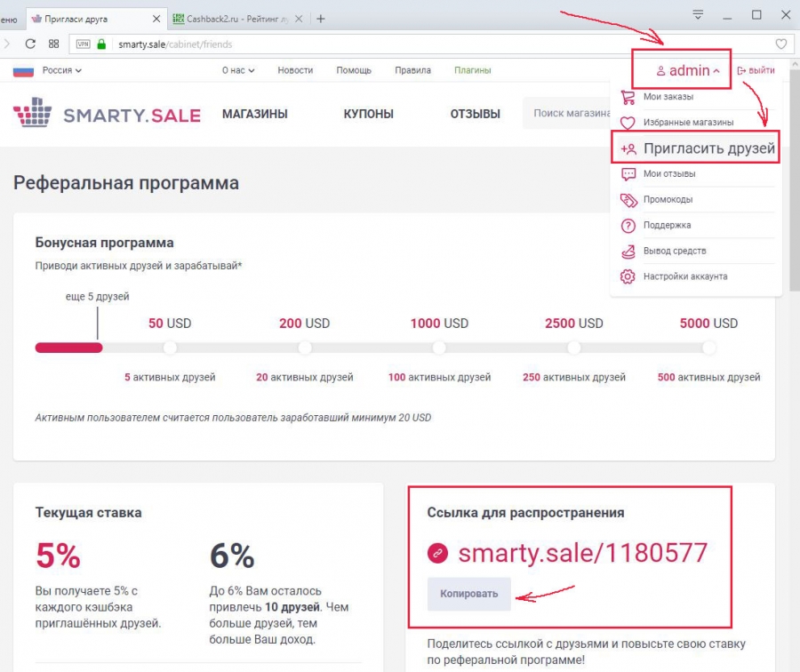Close the Cashback2.ru tab

pyautogui.click(x=299, y=19)
